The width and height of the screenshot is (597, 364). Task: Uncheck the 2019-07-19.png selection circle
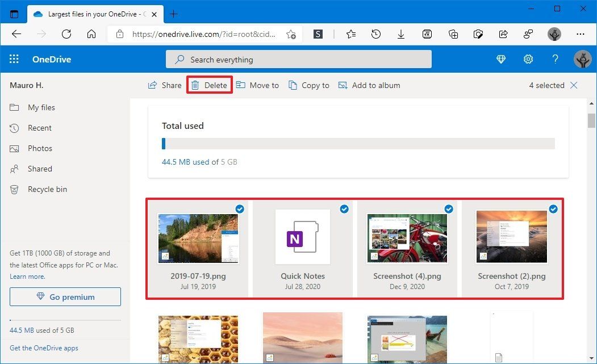pyautogui.click(x=240, y=209)
